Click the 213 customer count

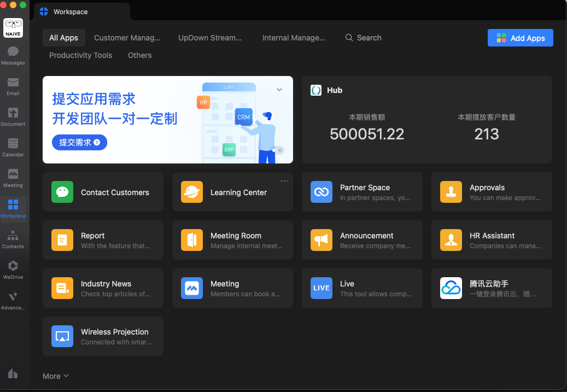(487, 134)
